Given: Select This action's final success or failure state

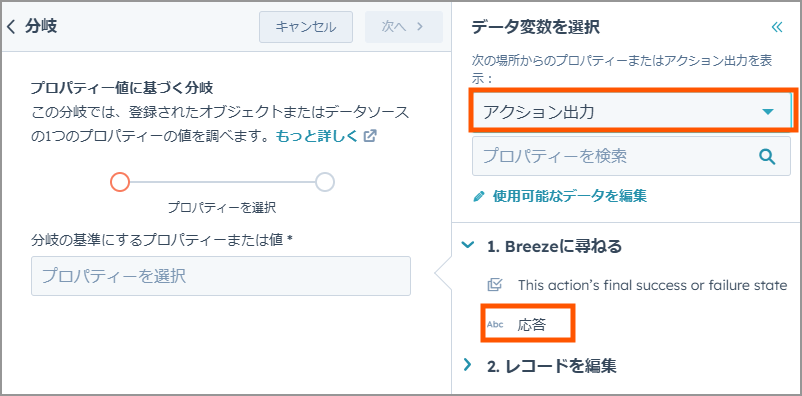Looking at the screenshot, I should coord(652,285).
